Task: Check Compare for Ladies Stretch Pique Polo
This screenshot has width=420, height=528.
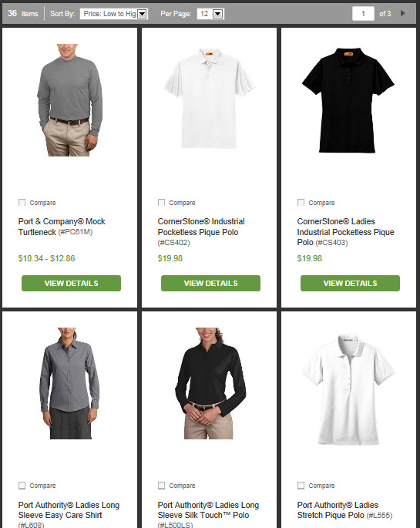Action: click(301, 486)
